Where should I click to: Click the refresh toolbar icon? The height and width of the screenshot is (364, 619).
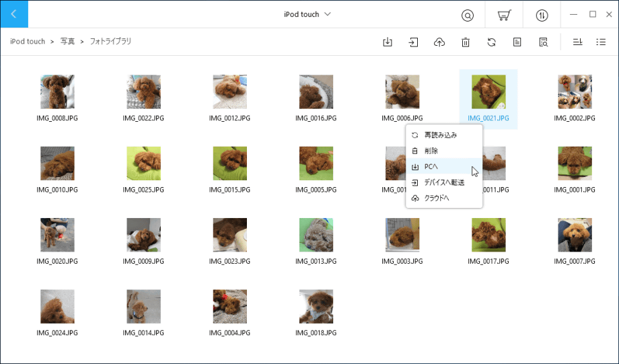point(491,42)
